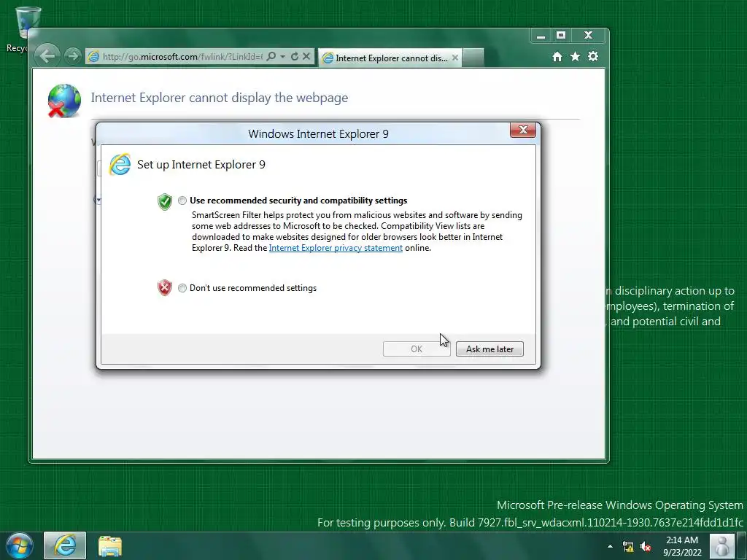Viewport: 747px width, 560px height.
Task: Expand the address bar autocomplete dropdown arrow
Action: coord(282,57)
